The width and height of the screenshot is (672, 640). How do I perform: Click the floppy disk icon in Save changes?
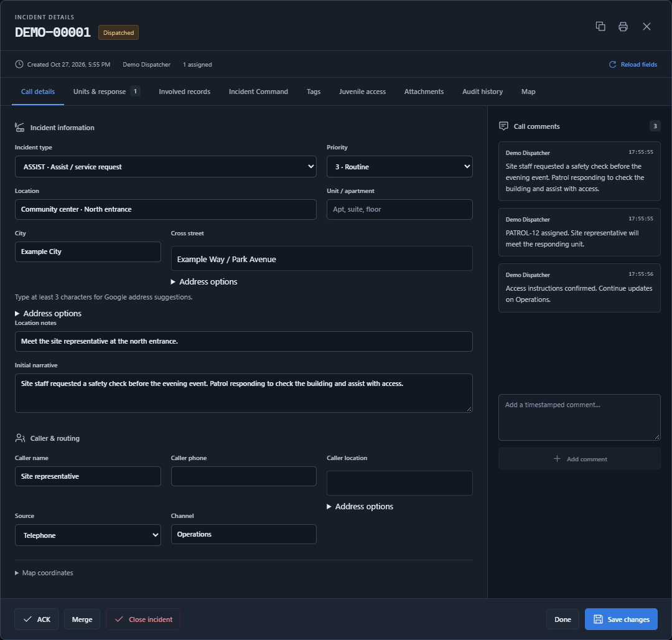pos(598,619)
